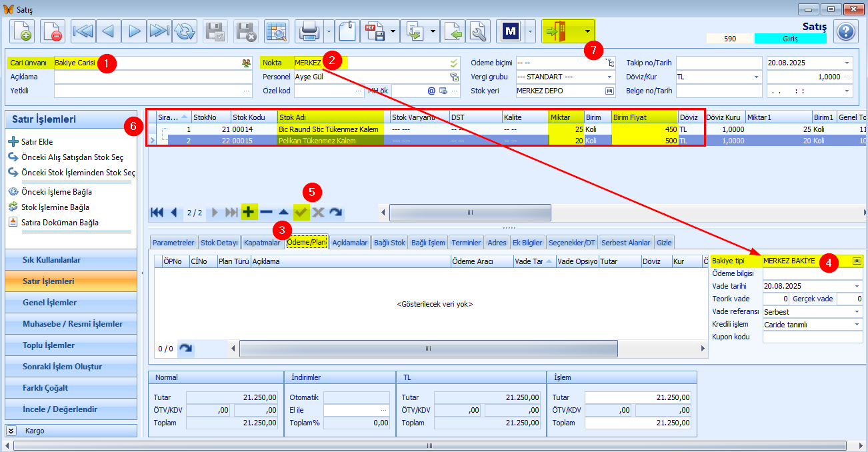Add a grid row with green plus
This screenshot has width=868, height=452.
click(x=249, y=212)
